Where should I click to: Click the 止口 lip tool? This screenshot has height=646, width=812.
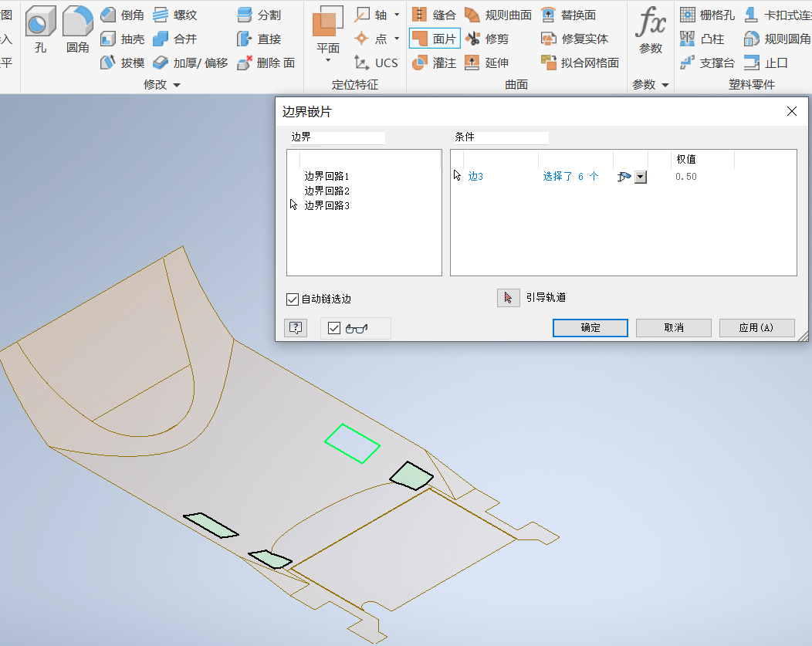(x=766, y=63)
